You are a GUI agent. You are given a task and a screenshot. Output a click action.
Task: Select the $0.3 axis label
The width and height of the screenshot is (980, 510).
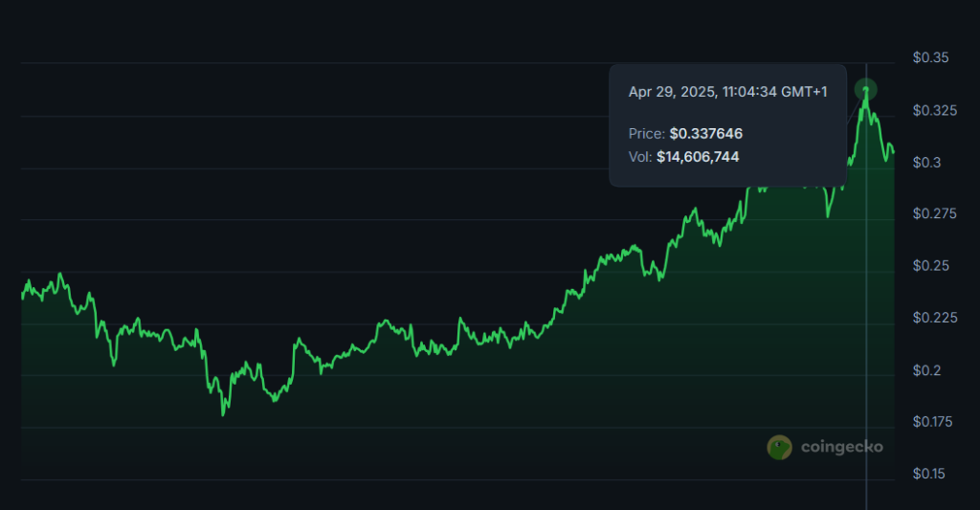(925, 163)
